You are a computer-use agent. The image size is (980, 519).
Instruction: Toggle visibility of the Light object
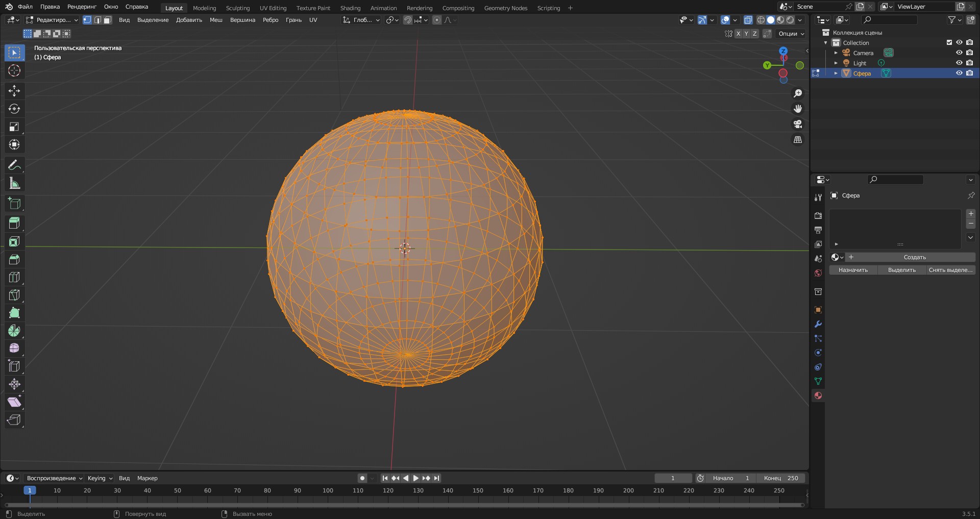pos(959,63)
